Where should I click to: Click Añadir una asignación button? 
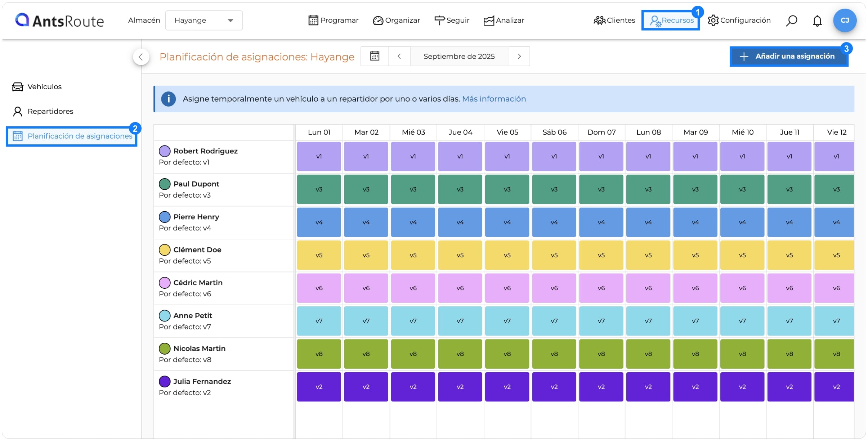pyautogui.click(x=788, y=56)
